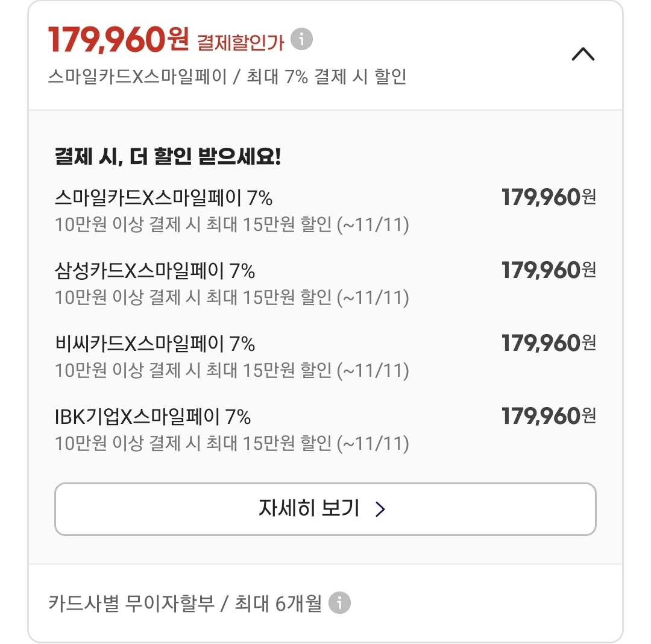Viewport: 651px width, 644px height.
Task: Click the 179,960원 price on the 스마일카드 row
Action: [x=548, y=197]
